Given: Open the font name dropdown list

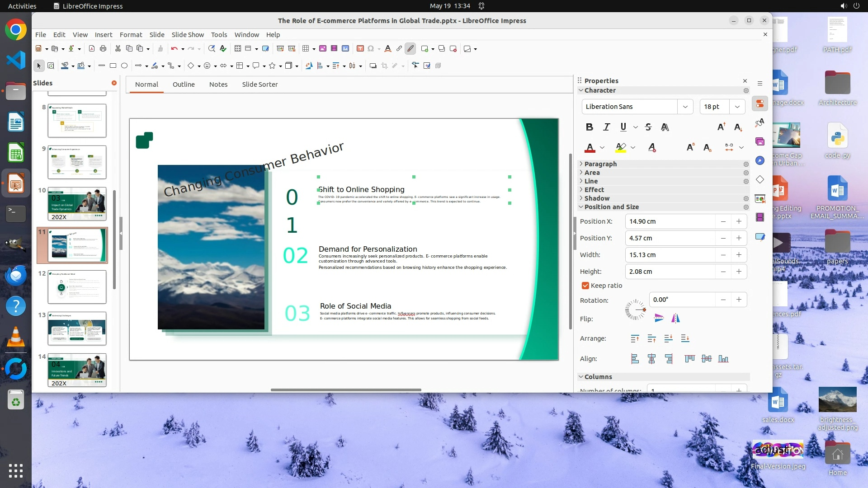Looking at the screenshot, I should [x=685, y=107].
